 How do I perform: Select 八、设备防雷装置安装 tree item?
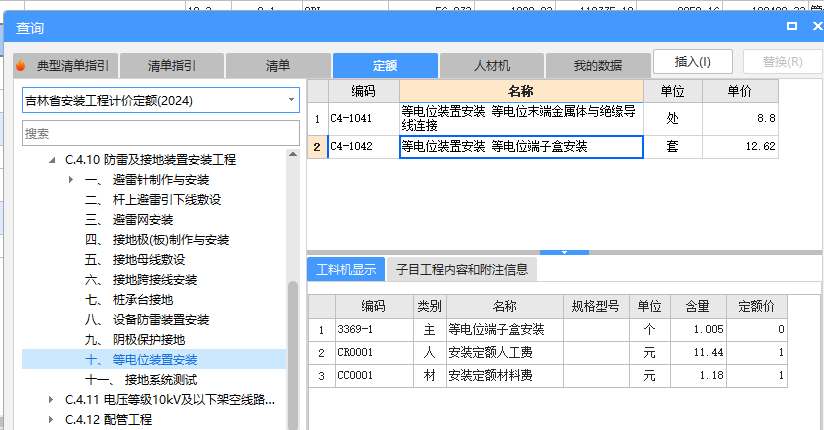tap(147, 320)
